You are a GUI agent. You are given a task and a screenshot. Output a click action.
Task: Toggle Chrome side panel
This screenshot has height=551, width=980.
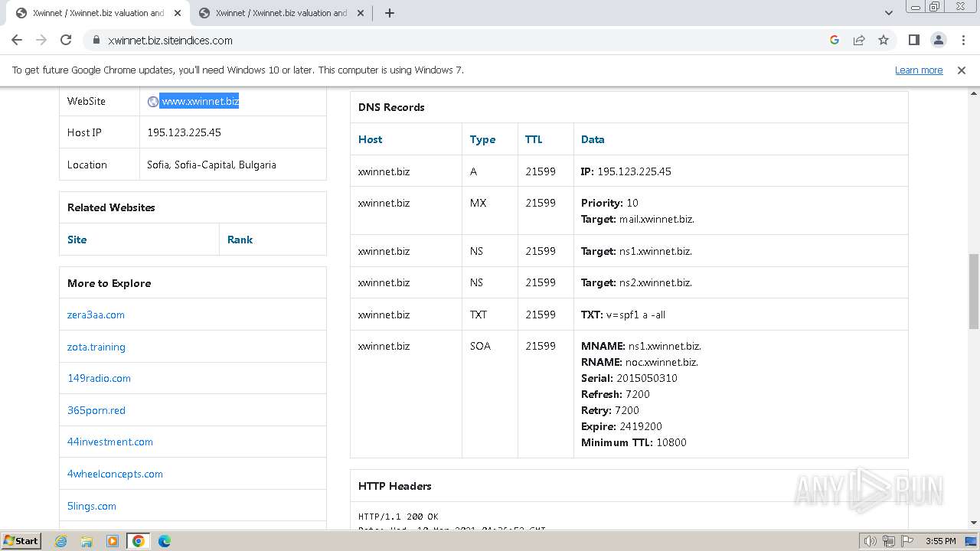click(x=913, y=40)
